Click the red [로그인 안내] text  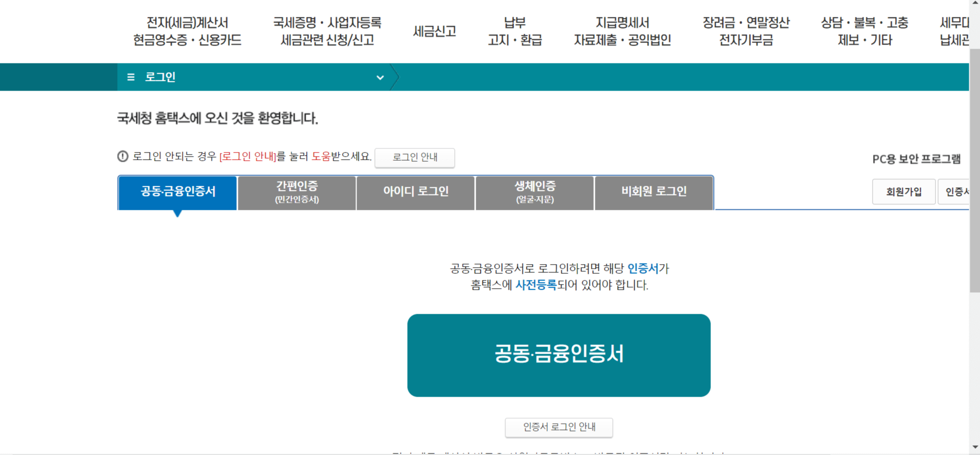click(x=248, y=157)
